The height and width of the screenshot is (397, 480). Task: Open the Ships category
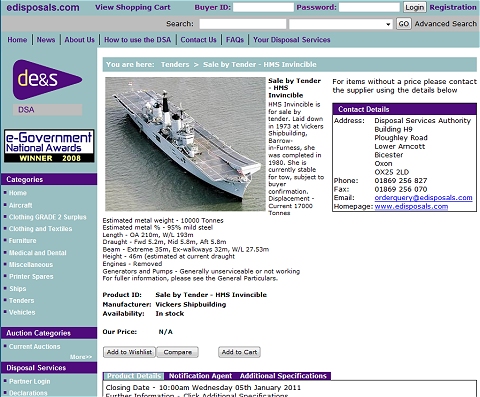tap(17, 289)
